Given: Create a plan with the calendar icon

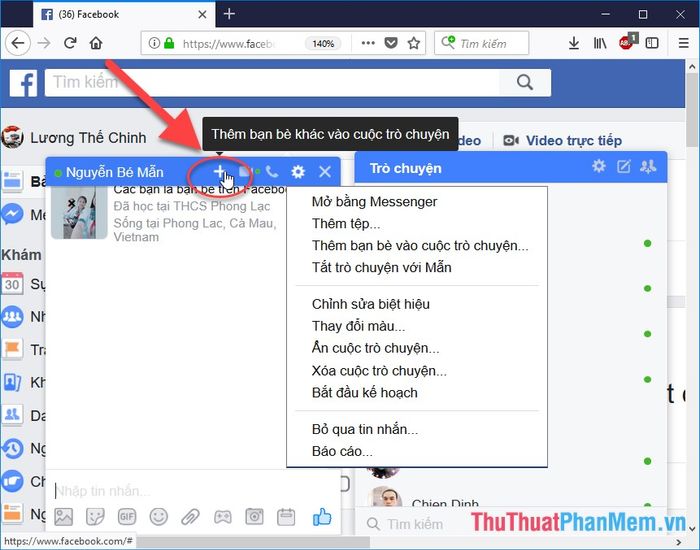Looking at the screenshot, I should click(x=286, y=517).
